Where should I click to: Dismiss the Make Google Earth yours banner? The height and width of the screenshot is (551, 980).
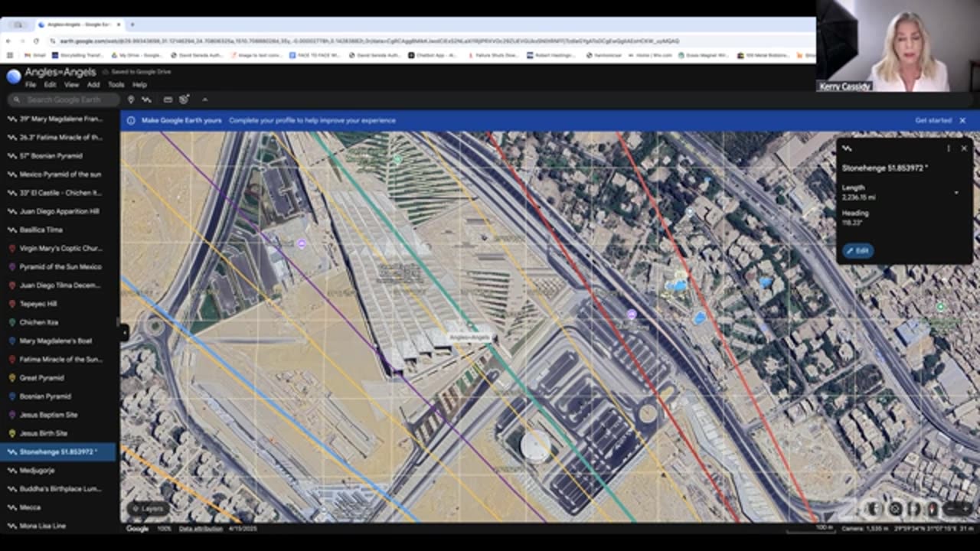[x=962, y=120]
